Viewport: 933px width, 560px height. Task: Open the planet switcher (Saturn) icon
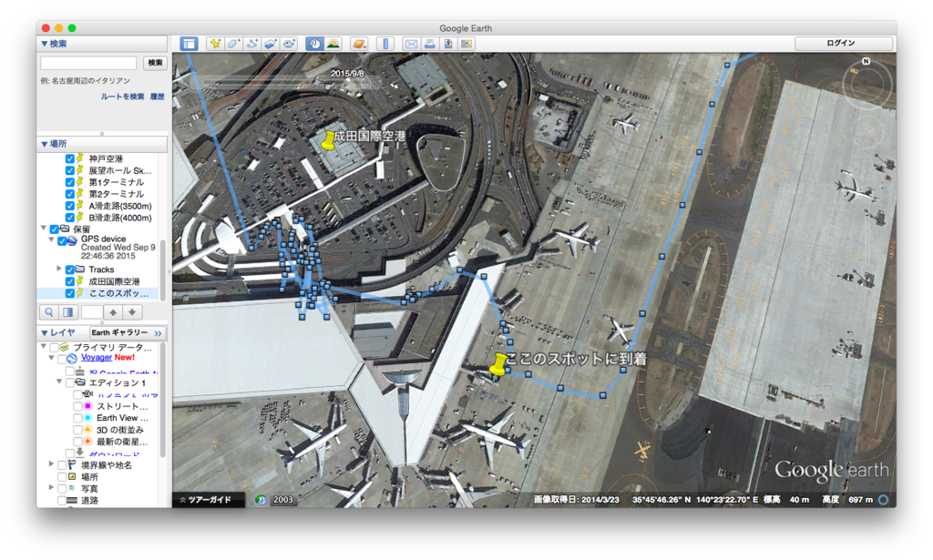coord(359,44)
